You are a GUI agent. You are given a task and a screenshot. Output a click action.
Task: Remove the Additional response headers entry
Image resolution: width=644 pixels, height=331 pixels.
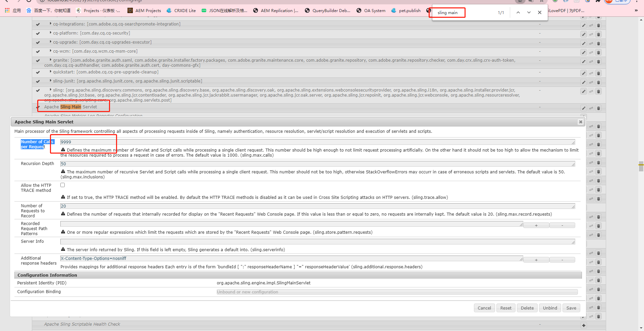[x=562, y=260]
